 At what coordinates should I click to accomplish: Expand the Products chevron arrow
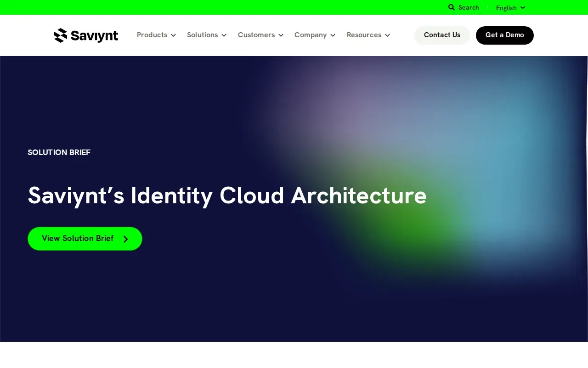point(173,35)
